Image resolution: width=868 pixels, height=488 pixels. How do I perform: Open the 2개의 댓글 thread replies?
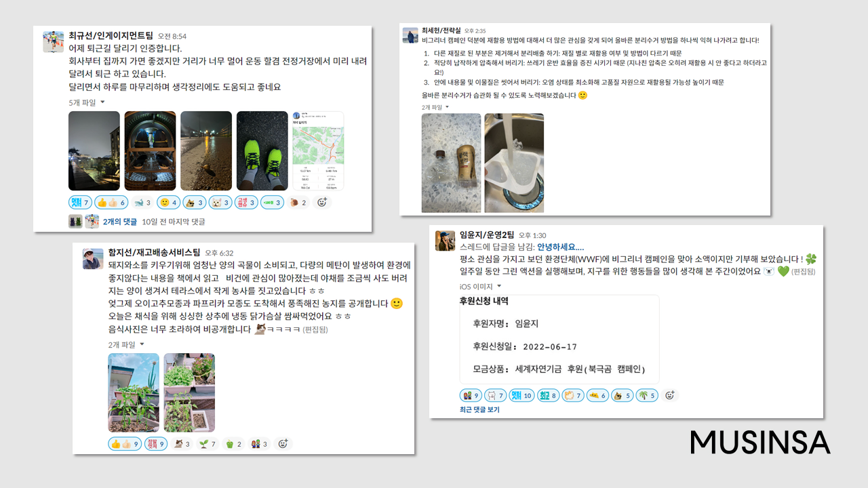point(120,222)
